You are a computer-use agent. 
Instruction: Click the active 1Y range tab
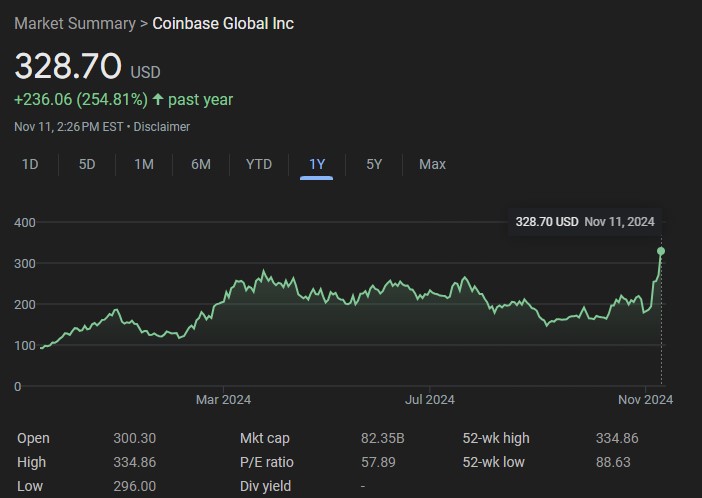316,164
